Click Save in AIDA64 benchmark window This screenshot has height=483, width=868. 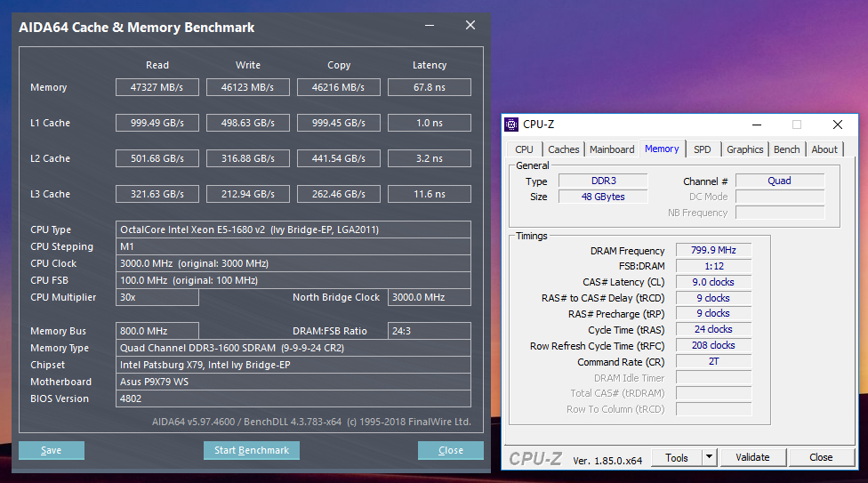point(52,450)
